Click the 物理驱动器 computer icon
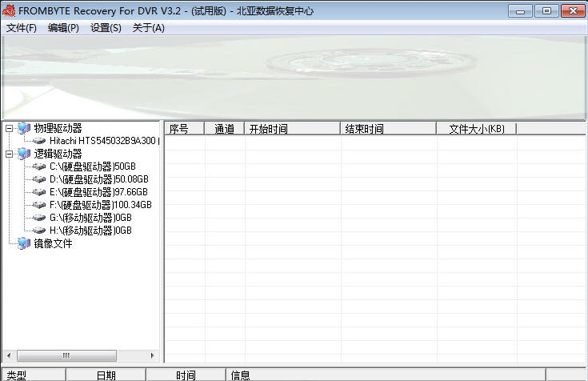Screen dimensions: 588x381 point(24,128)
